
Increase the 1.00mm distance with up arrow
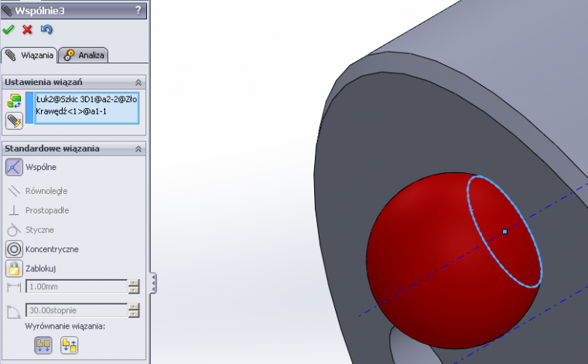click(134, 283)
